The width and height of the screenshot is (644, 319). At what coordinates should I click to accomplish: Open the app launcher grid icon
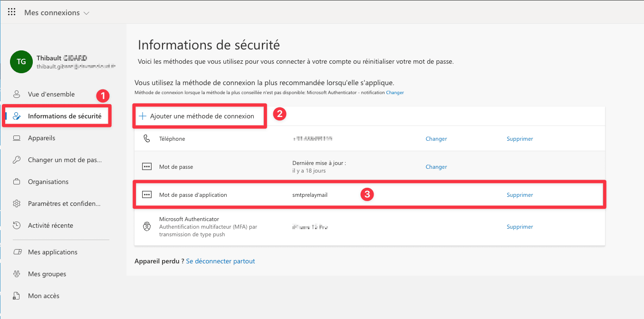tap(12, 12)
